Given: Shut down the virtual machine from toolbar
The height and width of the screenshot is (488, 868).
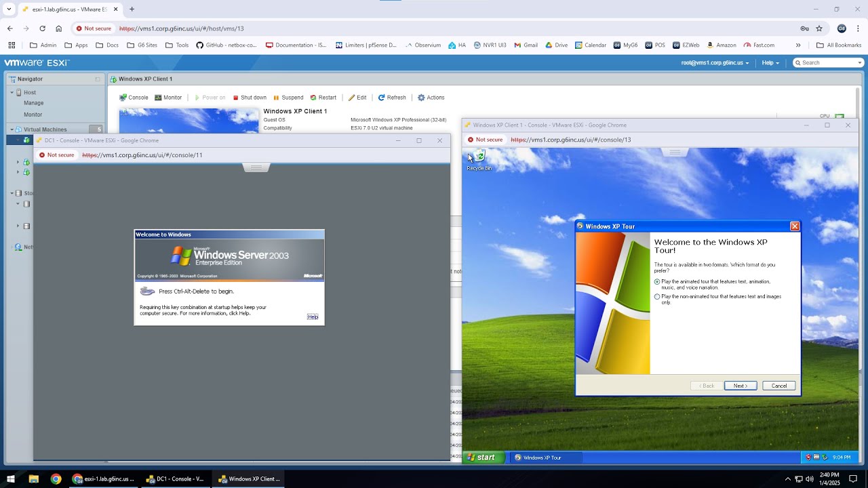Looking at the screenshot, I should click(250, 98).
